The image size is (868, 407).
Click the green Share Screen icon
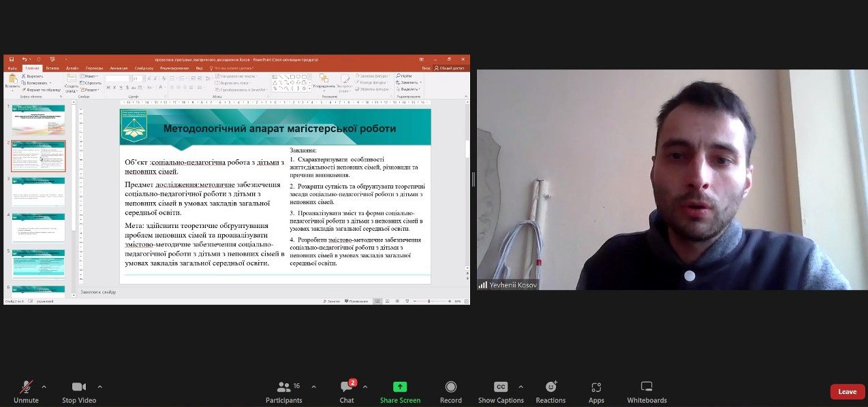400,387
